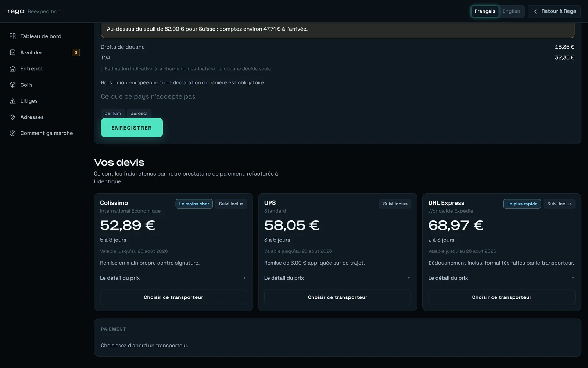Screen dimensions: 588x368
Task: Click 'Dédouanement inclus' note on DHL card
Action: coord(501,263)
